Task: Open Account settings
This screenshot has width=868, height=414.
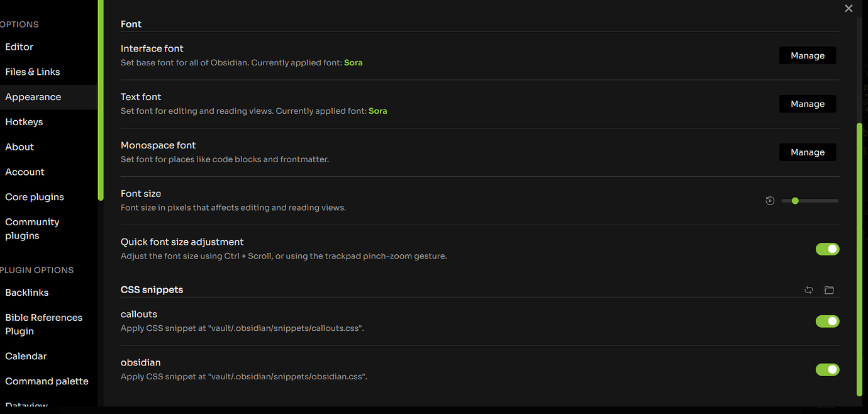Action: coord(25,171)
